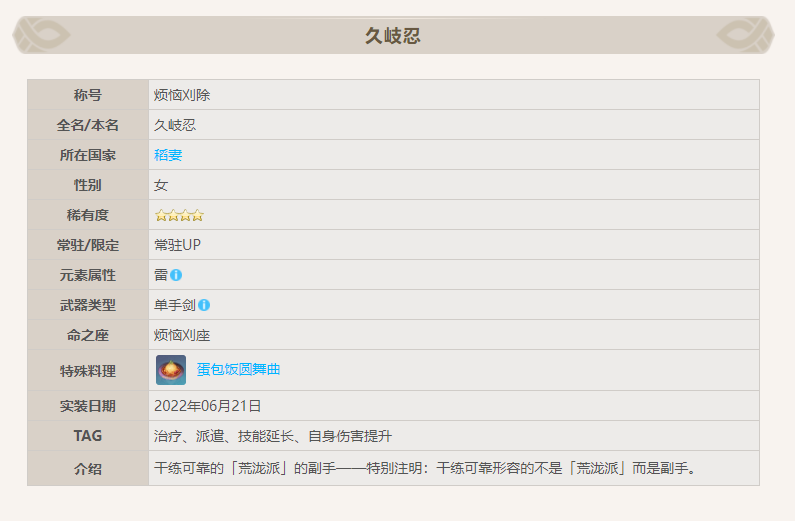
Task: Follow the 蛋包饭圆舞曲 link
Action: point(238,369)
